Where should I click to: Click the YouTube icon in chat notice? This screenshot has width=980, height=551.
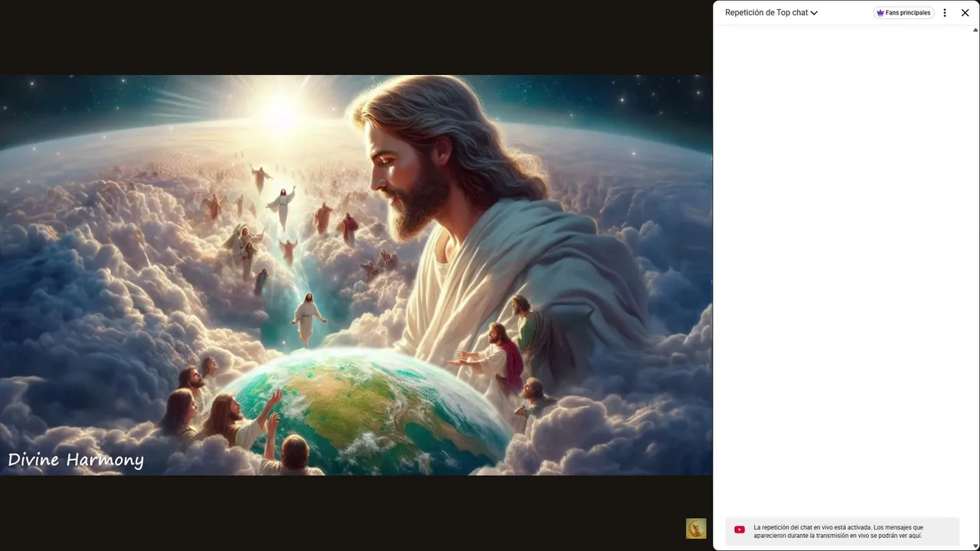pyautogui.click(x=740, y=530)
